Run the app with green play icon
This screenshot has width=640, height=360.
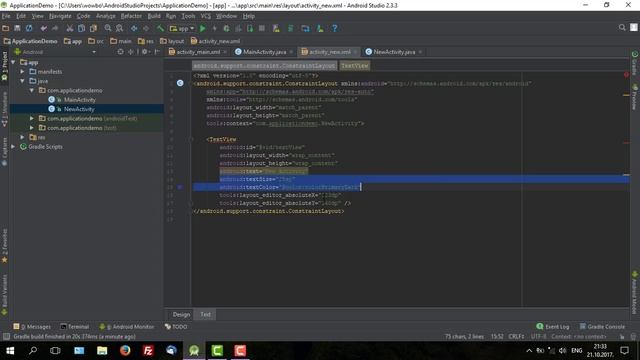(x=202, y=28)
